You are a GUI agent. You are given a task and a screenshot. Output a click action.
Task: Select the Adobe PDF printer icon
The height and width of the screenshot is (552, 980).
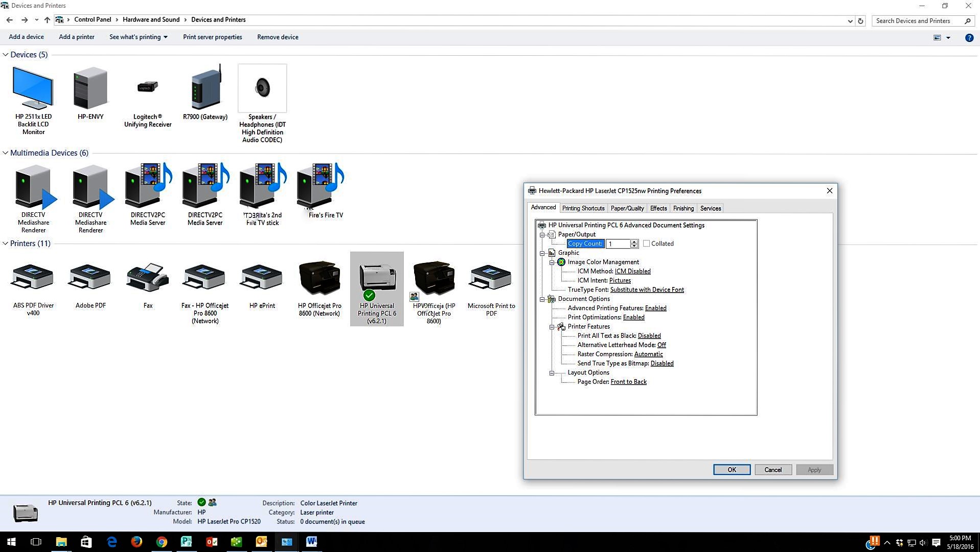(90, 279)
